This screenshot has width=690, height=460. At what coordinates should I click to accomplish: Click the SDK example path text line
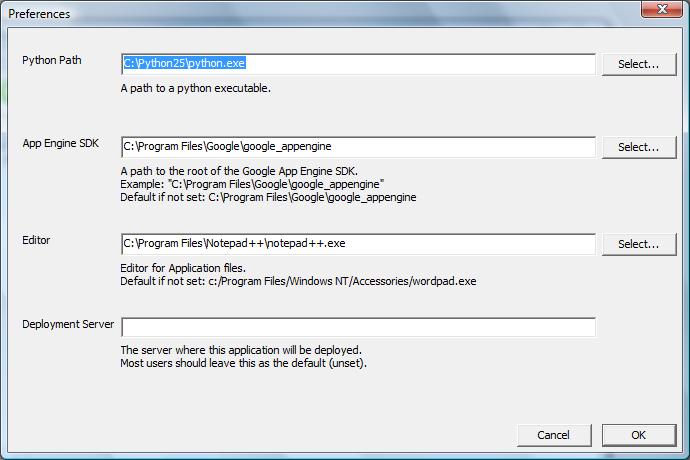[252, 184]
